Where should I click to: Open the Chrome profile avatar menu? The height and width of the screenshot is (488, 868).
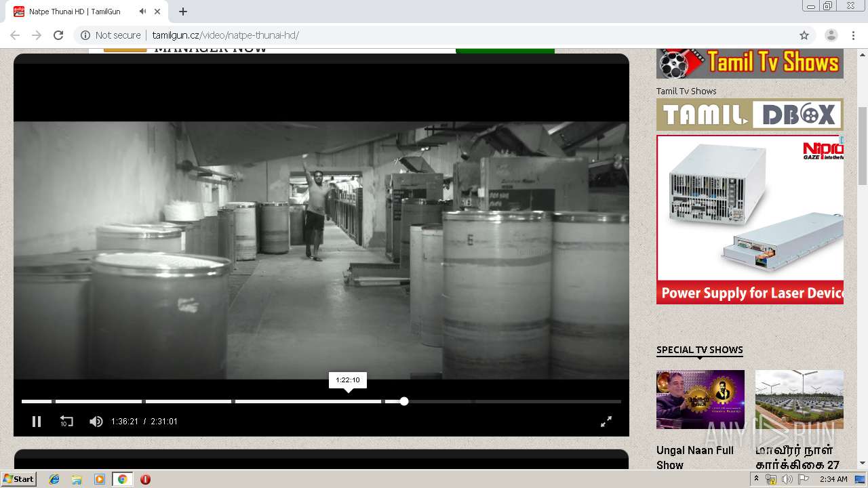[831, 35]
